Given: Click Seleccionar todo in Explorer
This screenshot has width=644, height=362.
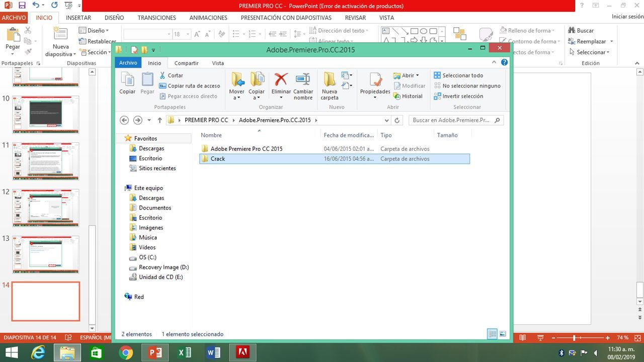Looking at the screenshot, I should point(458,75).
